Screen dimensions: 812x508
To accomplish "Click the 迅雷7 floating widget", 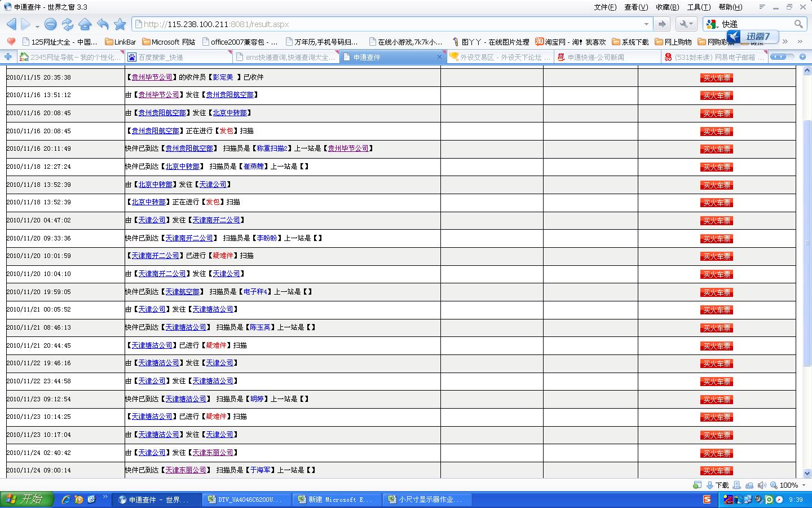I will click(x=752, y=37).
